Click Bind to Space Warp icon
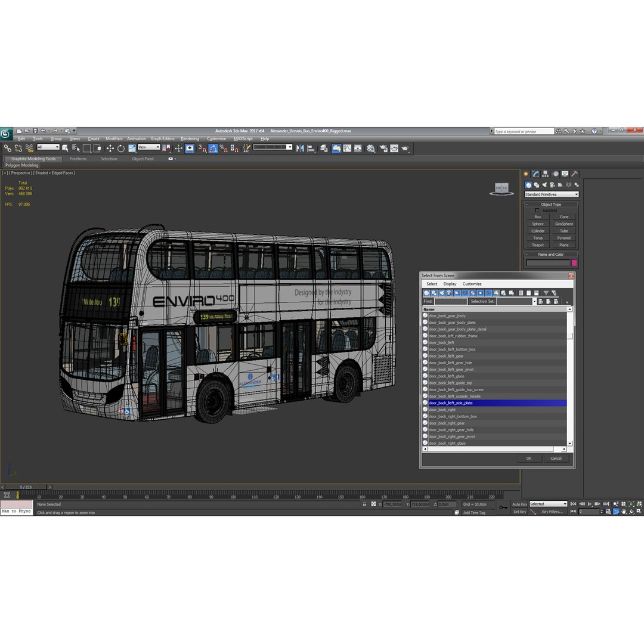This screenshot has width=644, height=644. pos(29,148)
